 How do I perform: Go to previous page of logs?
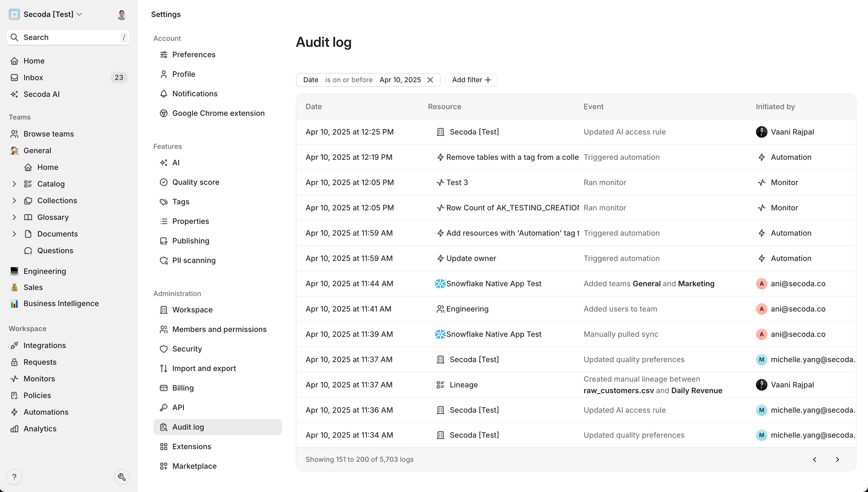click(x=815, y=459)
